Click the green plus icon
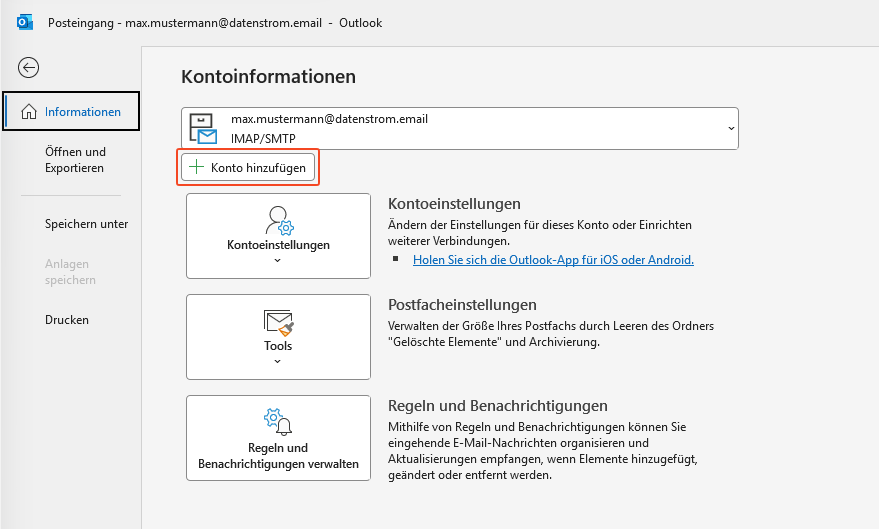The image size is (879, 529). (x=196, y=167)
